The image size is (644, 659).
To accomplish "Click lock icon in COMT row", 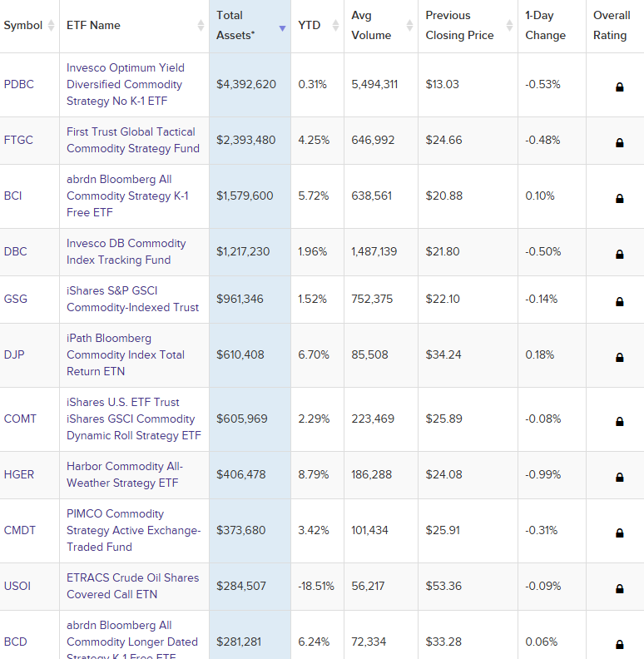I will click(x=619, y=422).
